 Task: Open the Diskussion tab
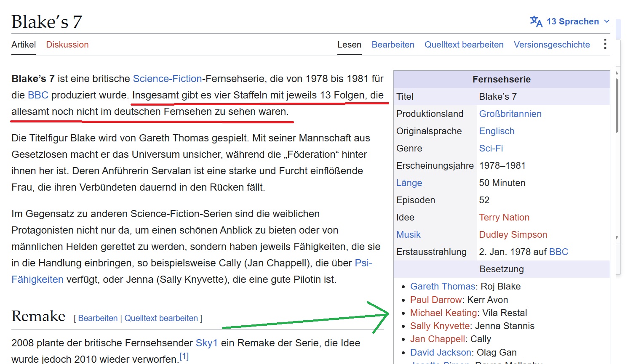tap(67, 45)
